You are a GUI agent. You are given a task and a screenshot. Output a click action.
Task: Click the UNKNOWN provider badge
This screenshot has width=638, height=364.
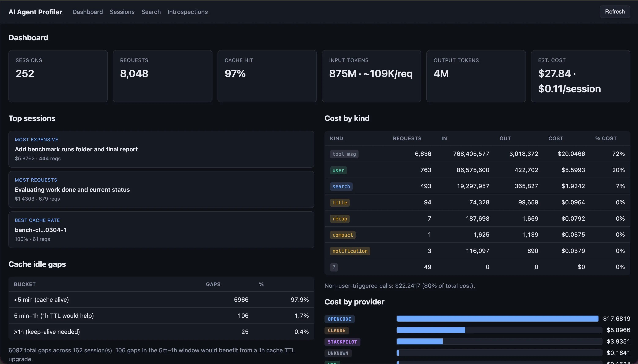pyautogui.click(x=338, y=353)
